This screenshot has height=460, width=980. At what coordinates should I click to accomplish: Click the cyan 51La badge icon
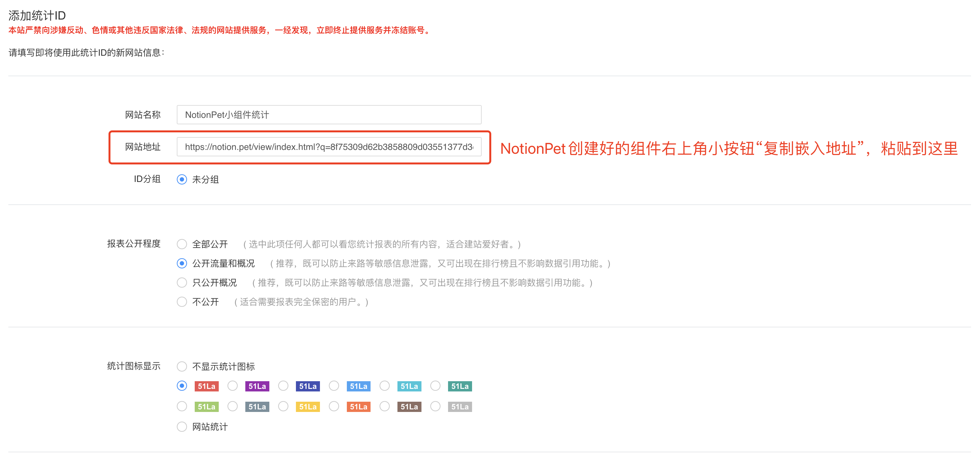pyautogui.click(x=409, y=386)
